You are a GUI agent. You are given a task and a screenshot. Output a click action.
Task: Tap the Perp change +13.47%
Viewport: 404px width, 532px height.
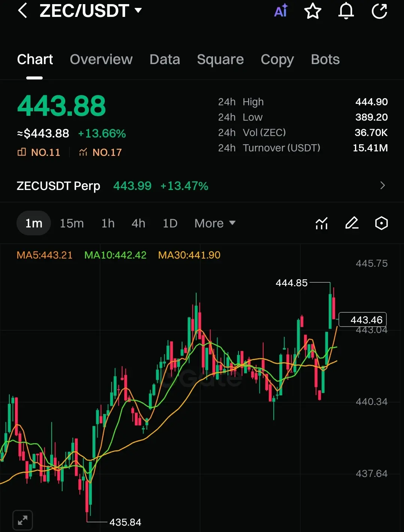click(x=184, y=186)
